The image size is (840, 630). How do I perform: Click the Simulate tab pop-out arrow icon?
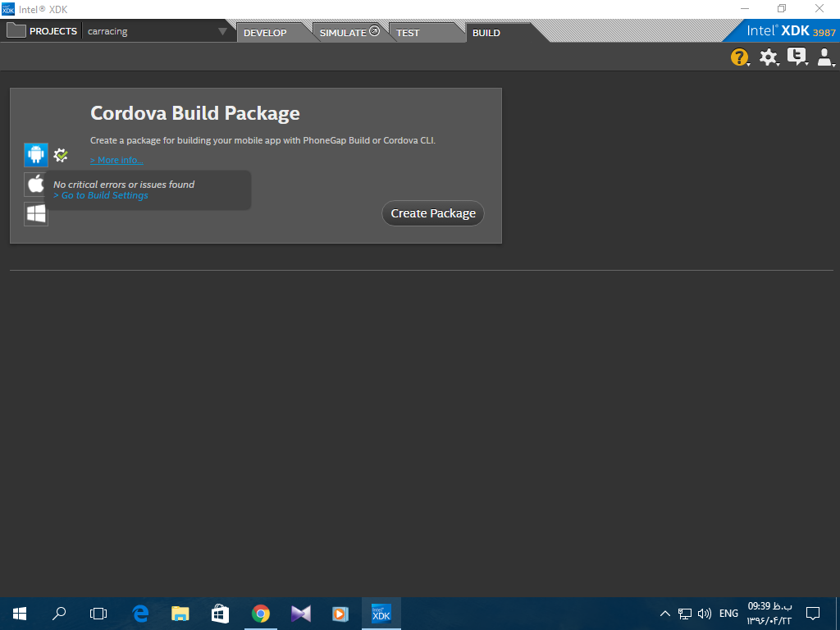click(x=374, y=31)
